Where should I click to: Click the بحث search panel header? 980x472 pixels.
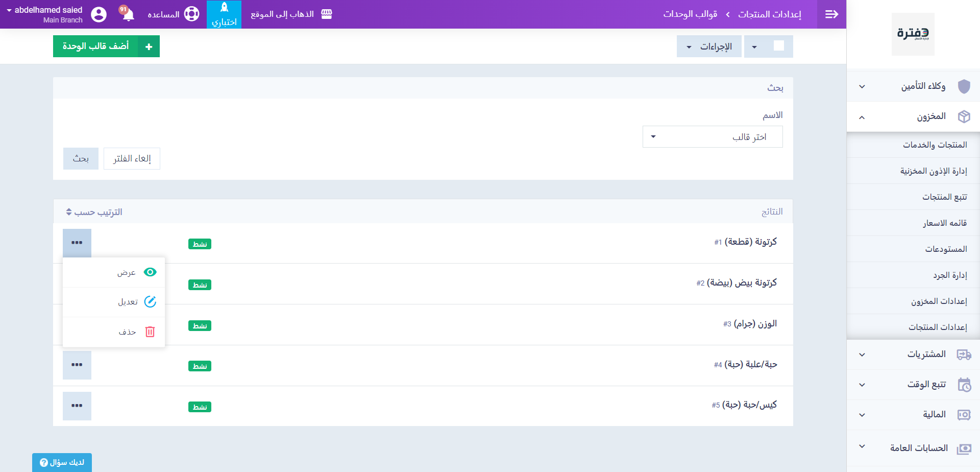[423, 88]
